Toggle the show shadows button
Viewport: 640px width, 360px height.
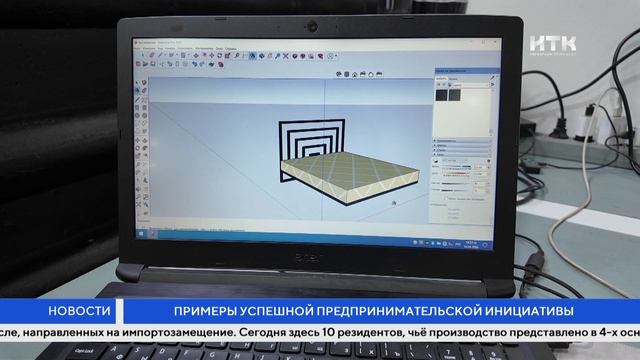coord(436,161)
